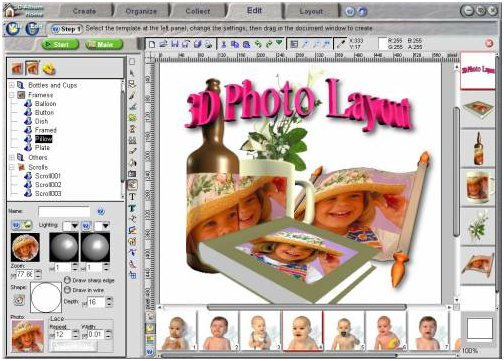Image resolution: width=504 pixels, height=361 pixels.
Task: Enable Draw sharp edge option
Action: click(x=67, y=280)
